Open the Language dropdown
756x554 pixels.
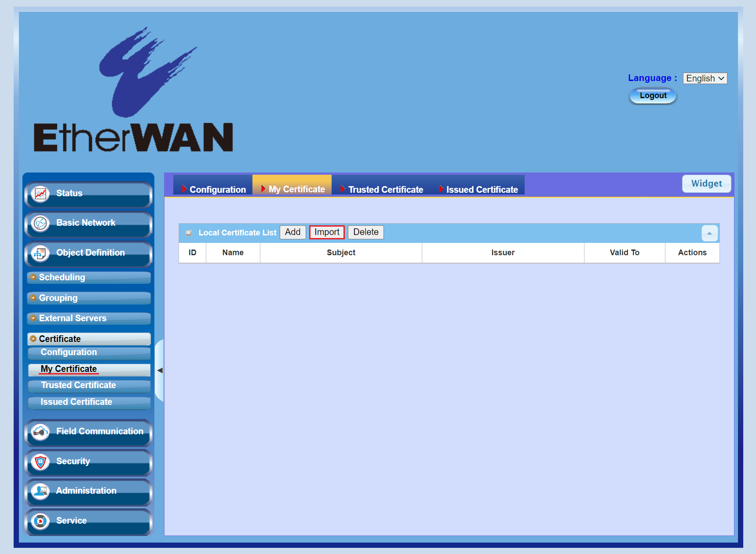(705, 78)
